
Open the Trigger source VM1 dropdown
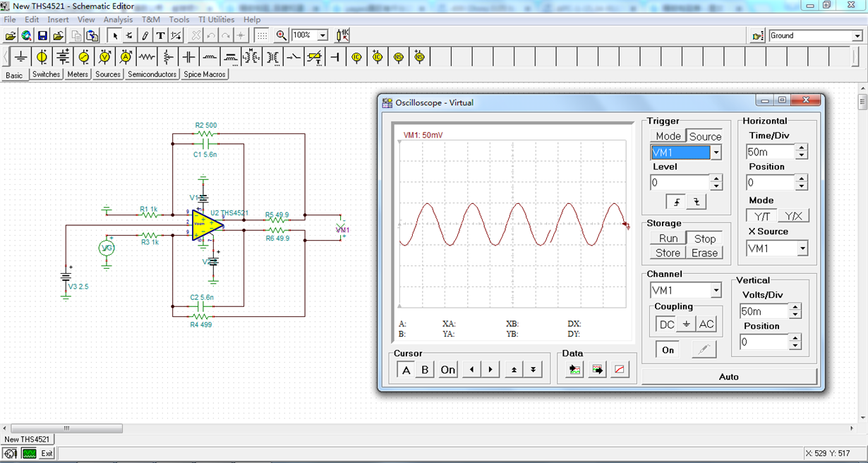(716, 152)
